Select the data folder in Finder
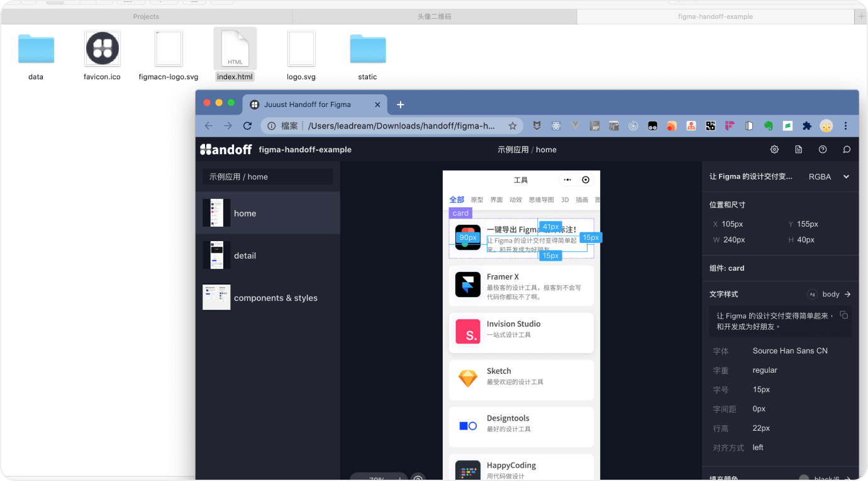This screenshot has width=868, height=481. (36, 55)
